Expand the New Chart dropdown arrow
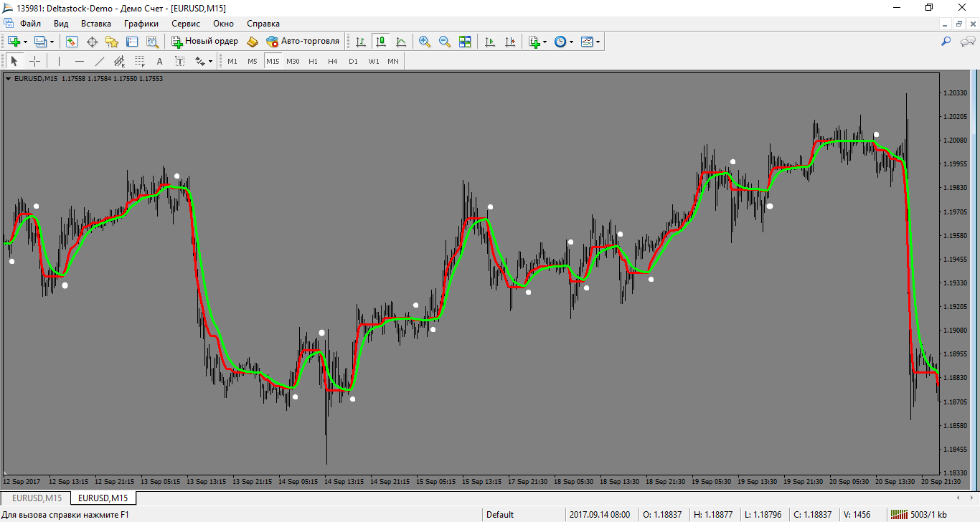The width and height of the screenshot is (980, 522). pyautogui.click(x=25, y=42)
